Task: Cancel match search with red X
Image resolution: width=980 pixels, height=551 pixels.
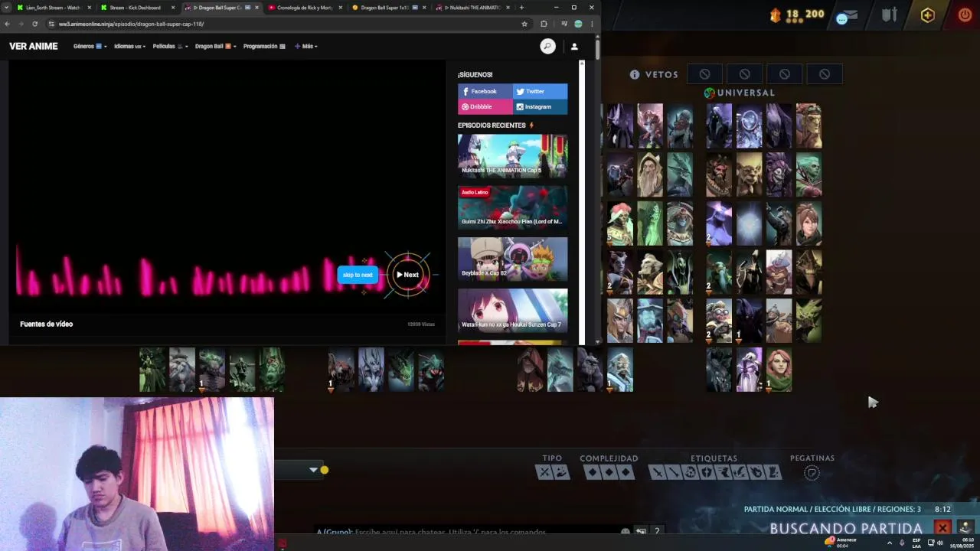Action: tap(942, 528)
